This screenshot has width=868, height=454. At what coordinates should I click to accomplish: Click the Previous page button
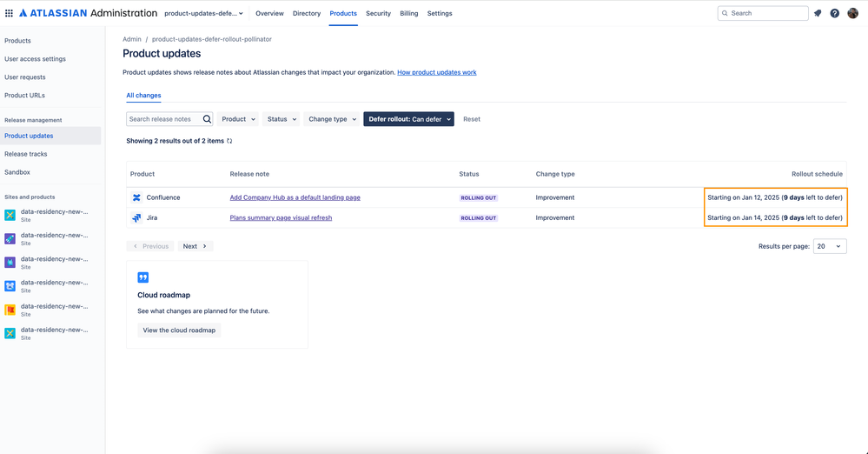[x=150, y=246]
